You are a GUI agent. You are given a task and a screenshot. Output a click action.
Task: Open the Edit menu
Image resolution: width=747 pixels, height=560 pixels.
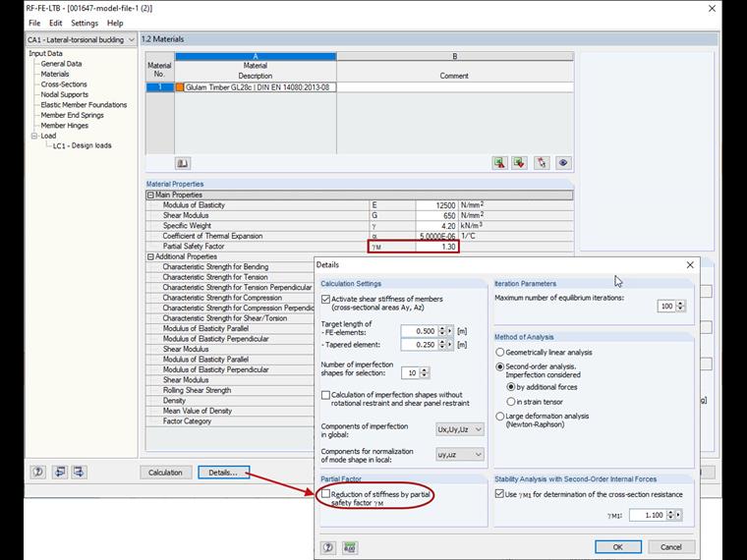[55, 23]
